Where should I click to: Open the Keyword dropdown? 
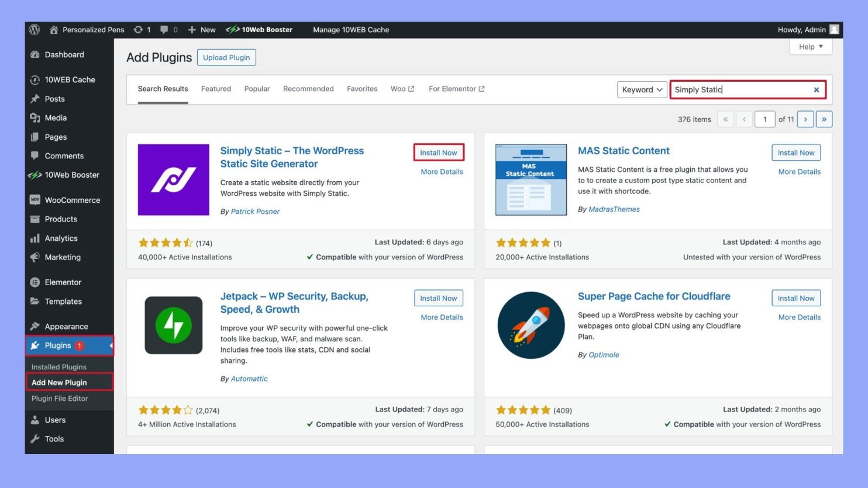click(x=641, y=89)
